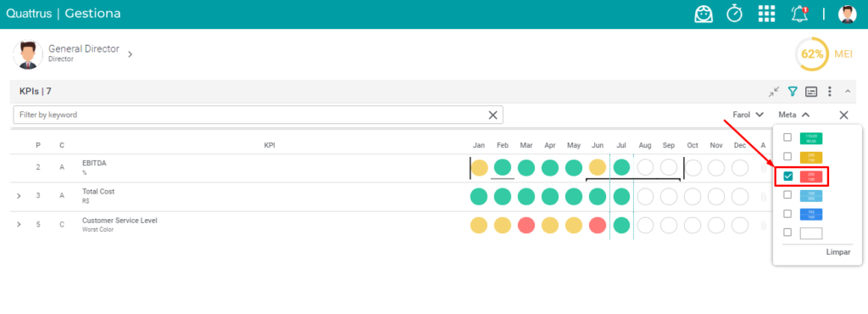Click the Jan month column header
Image resolution: width=868 pixels, height=314 pixels.
pos(479,145)
